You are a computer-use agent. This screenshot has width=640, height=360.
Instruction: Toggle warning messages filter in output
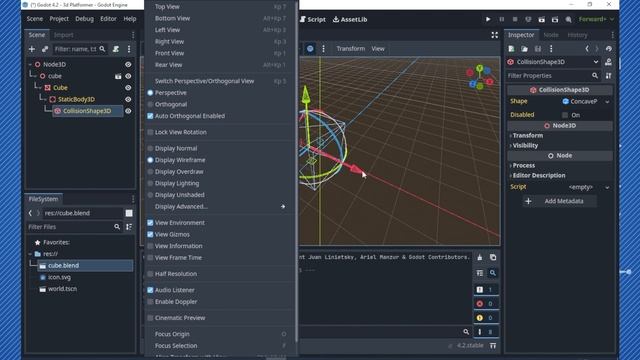485,318
